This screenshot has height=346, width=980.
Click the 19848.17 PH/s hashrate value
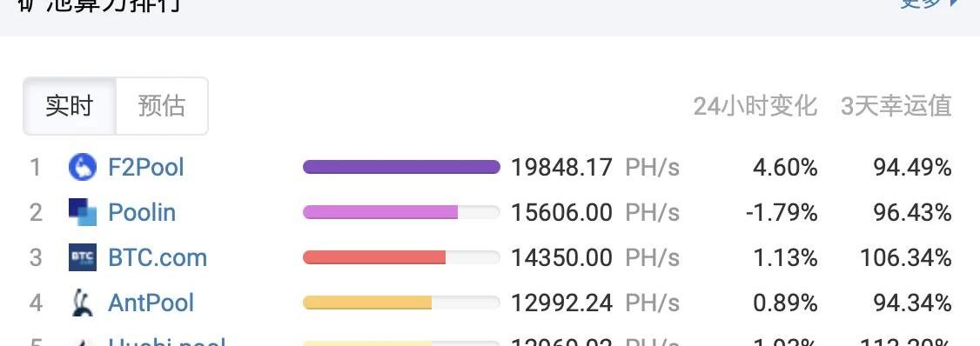pyautogui.click(x=595, y=168)
